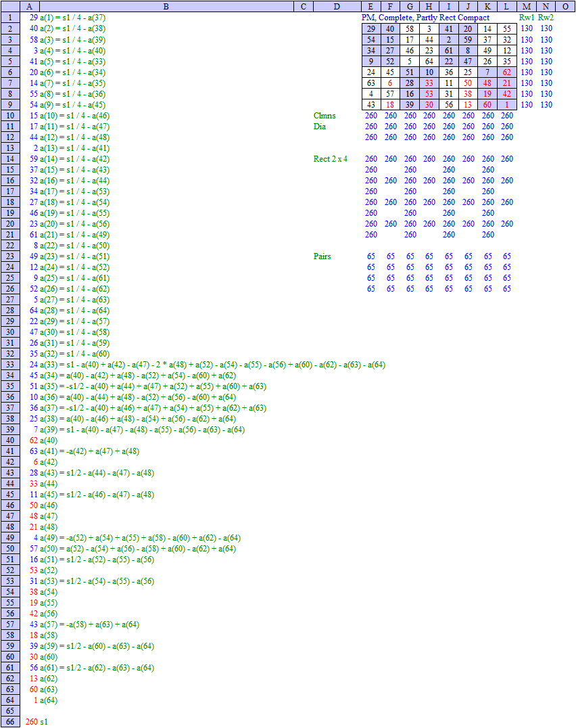Select the magic square cell with 29

[x=371, y=29]
